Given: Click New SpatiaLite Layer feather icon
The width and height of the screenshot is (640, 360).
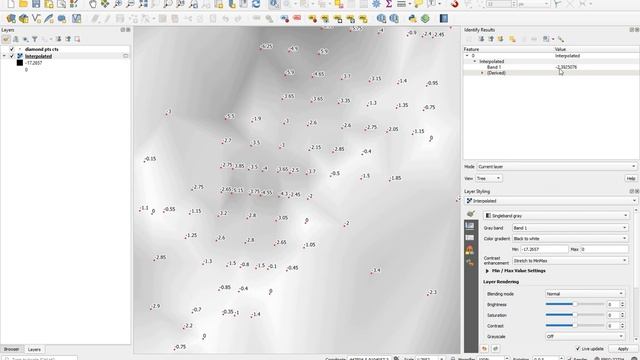Looking at the screenshot, I should [49, 18].
